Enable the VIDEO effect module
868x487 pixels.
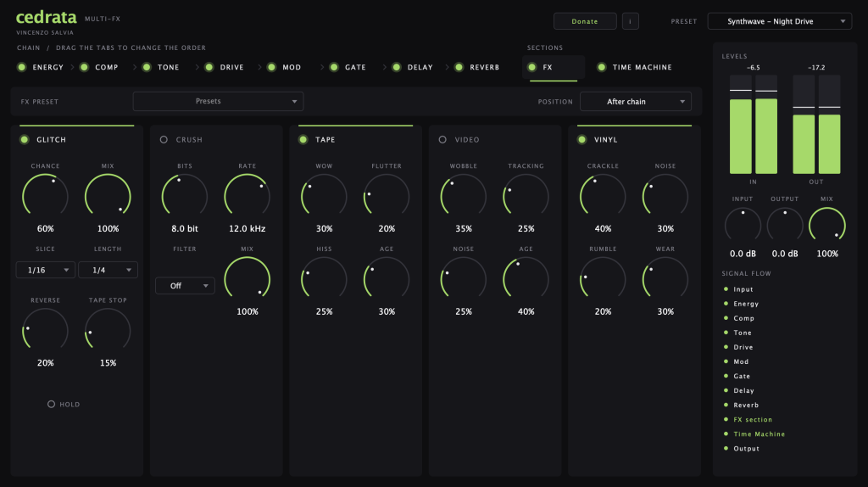click(x=442, y=140)
